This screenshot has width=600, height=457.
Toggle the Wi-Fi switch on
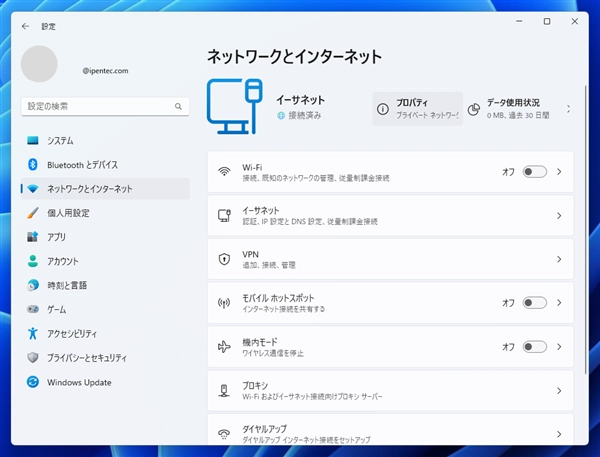click(x=535, y=172)
